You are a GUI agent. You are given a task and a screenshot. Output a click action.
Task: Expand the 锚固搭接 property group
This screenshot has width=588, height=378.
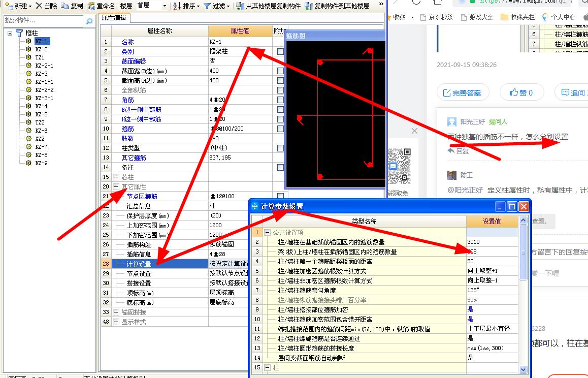tap(116, 312)
